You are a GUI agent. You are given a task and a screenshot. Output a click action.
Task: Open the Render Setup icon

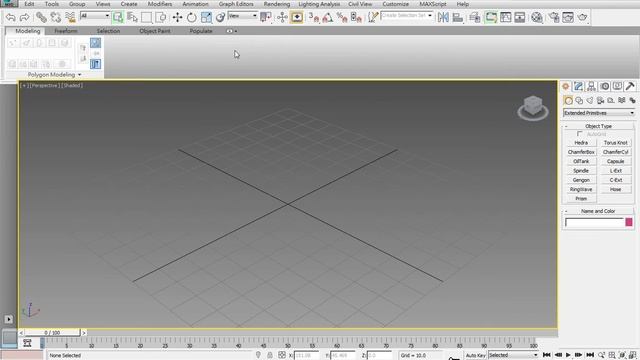[553, 17]
